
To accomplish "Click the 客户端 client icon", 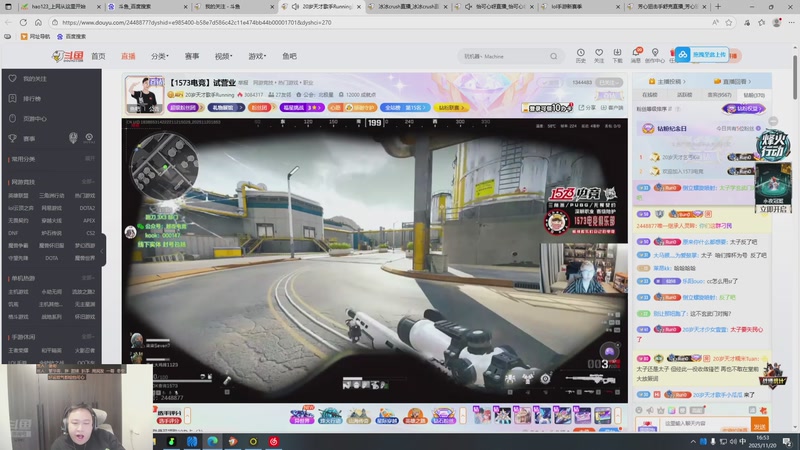I will 612,108.
